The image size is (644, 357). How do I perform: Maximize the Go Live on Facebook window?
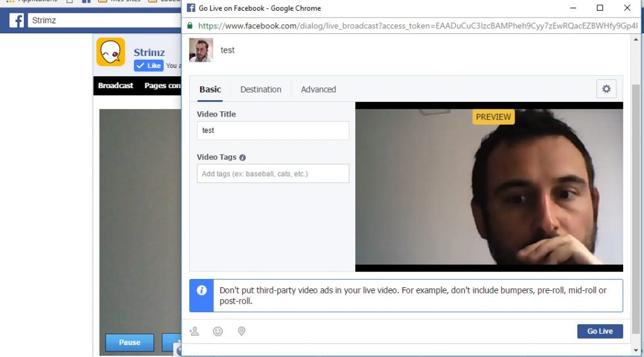point(600,8)
